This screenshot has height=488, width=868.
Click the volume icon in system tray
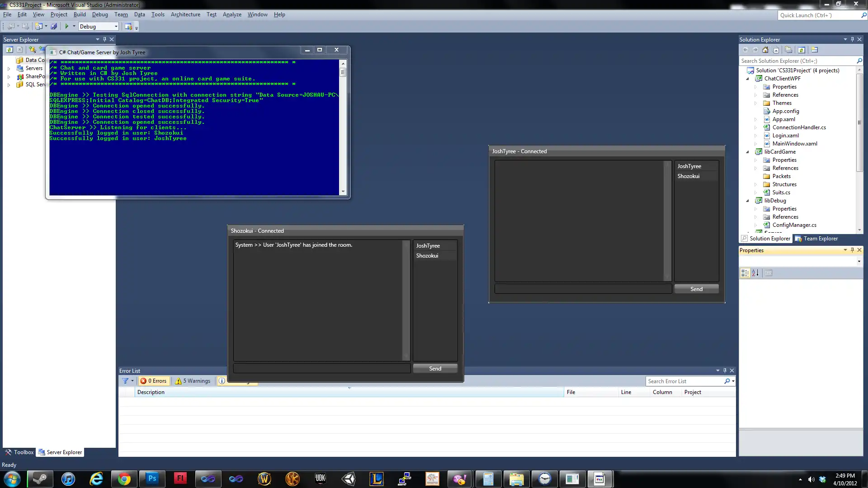click(x=811, y=479)
